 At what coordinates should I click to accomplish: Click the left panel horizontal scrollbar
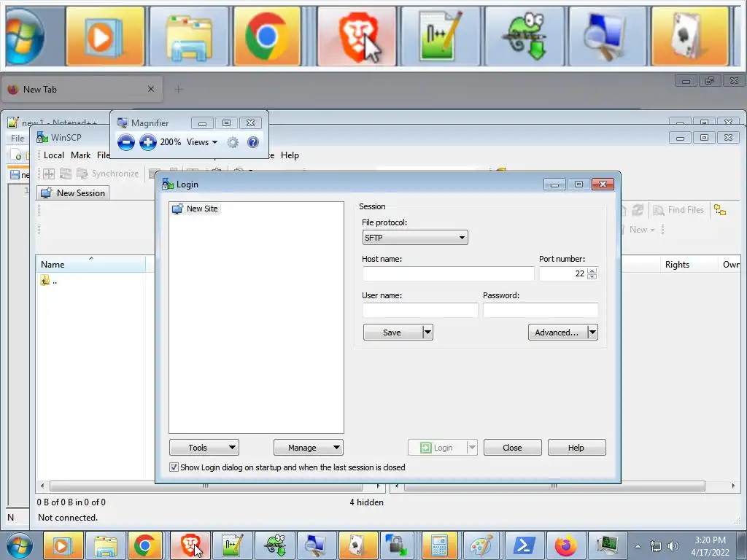point(206,486)
